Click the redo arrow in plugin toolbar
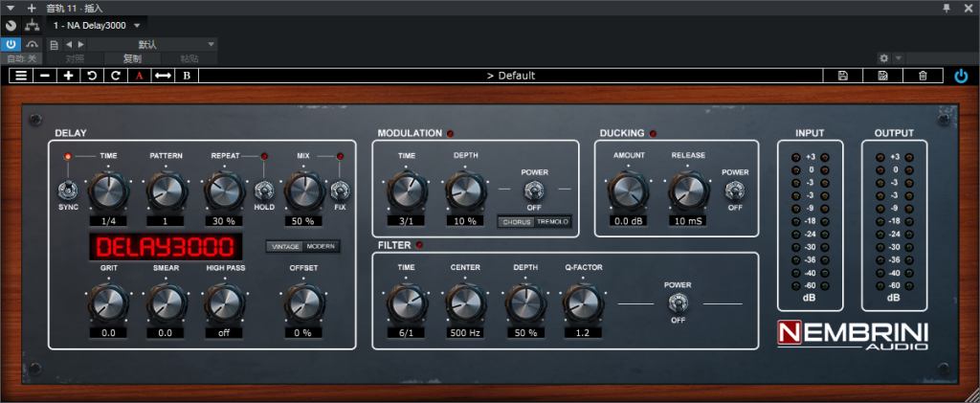Screen dimensions: 980x403 point(116,76)
